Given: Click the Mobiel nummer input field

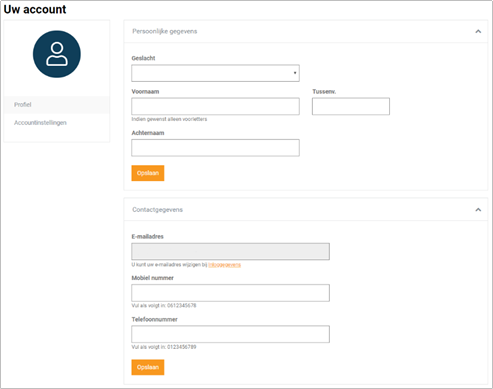Looking at the screenshot, I should [x=230, y=293].
